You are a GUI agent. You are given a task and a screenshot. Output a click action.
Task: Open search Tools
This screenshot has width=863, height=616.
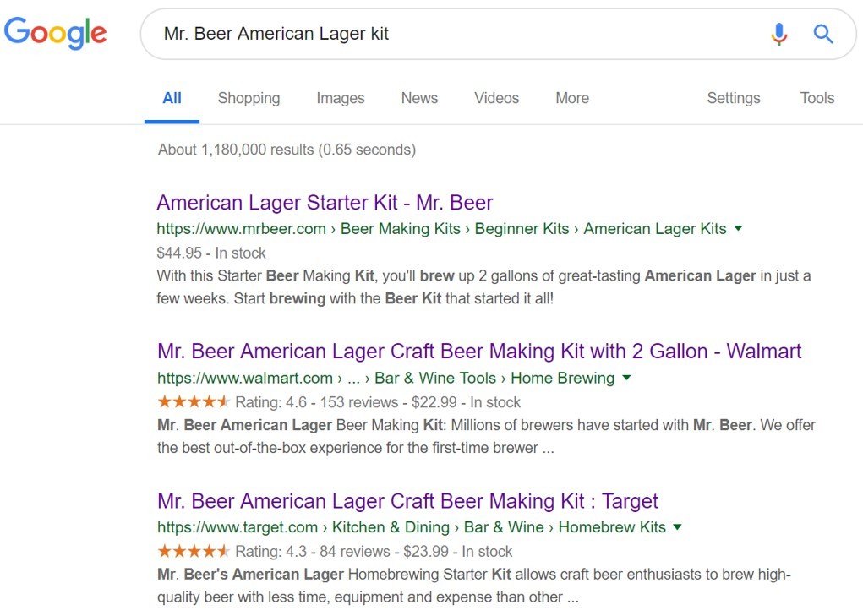pyautogui.click(x=817, y=98)
